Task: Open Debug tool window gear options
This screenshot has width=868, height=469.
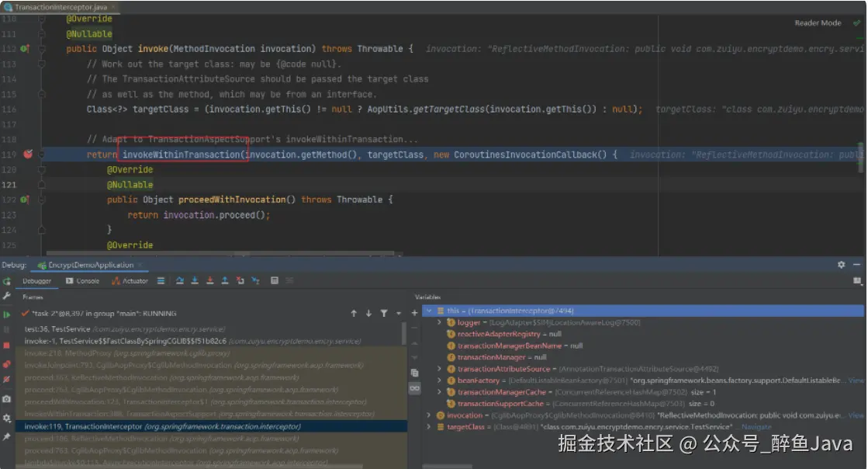Action: [x=841, y=265]
